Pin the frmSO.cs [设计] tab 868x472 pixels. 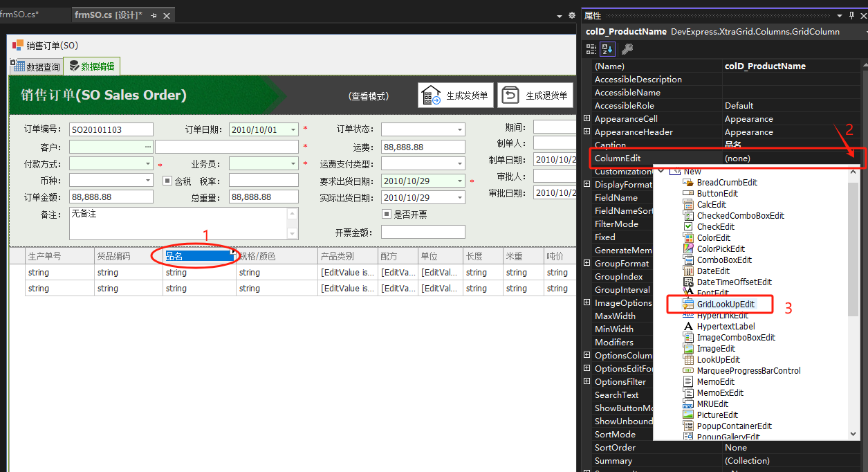pyautogui.click(x=154, y=15)
